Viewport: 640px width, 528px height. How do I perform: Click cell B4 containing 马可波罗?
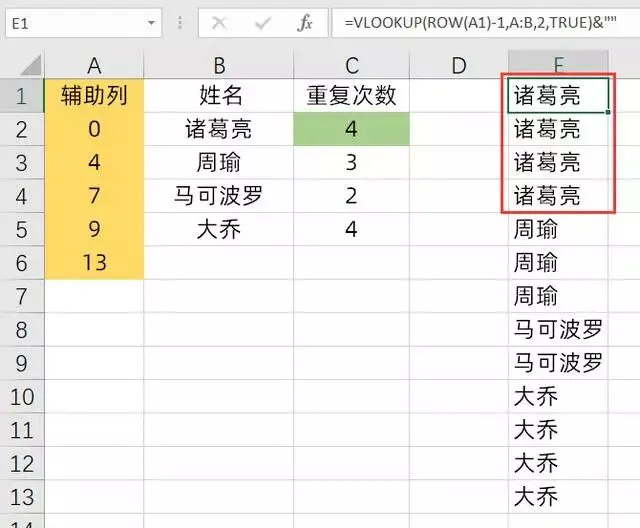[219, 196]
